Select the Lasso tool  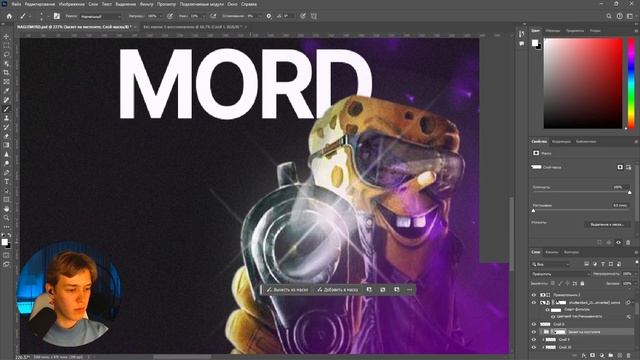[x=7, y=54]
